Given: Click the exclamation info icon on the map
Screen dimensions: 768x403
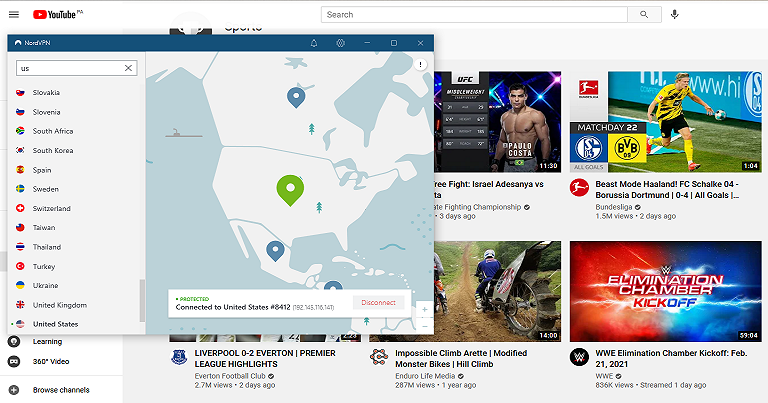Looking at the screenshot, I should tap(420, 65).
